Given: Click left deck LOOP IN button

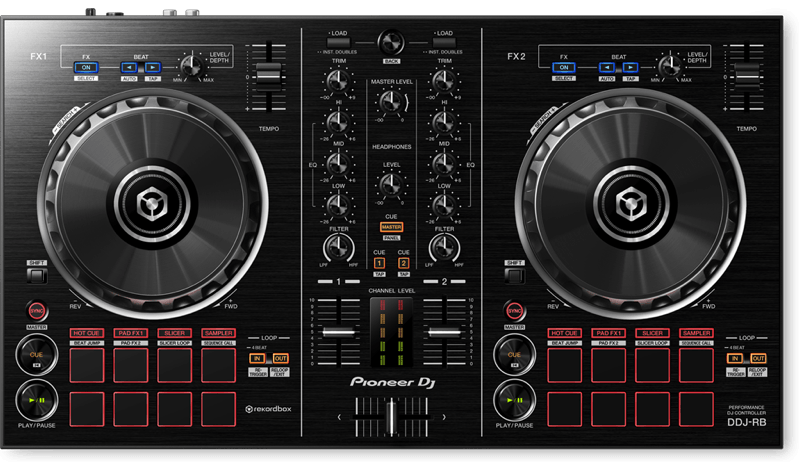Looking at the screenshot, I should (257, 358).
